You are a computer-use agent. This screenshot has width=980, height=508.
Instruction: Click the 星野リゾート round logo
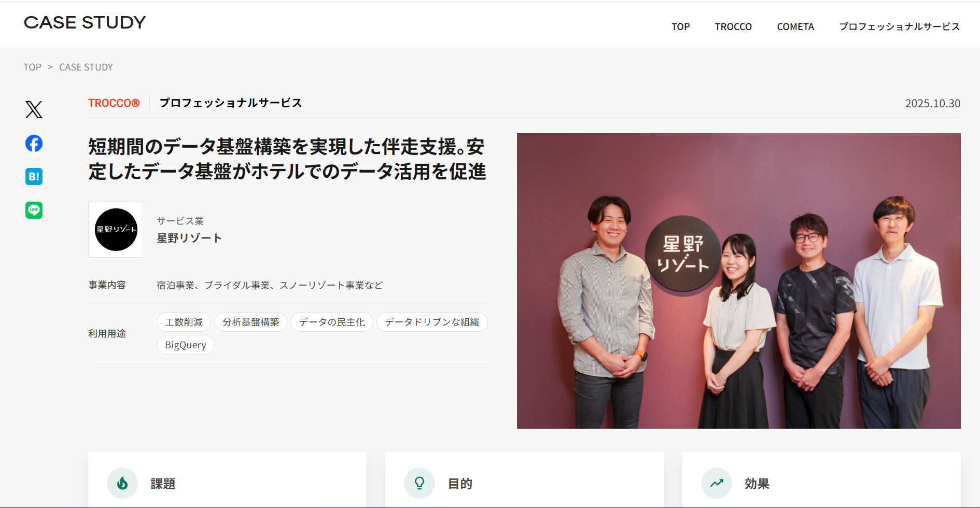point(116,230)
